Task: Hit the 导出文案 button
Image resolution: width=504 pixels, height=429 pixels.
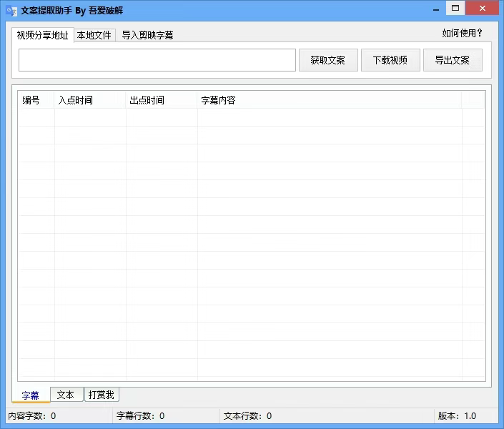Action: point(452,60)
